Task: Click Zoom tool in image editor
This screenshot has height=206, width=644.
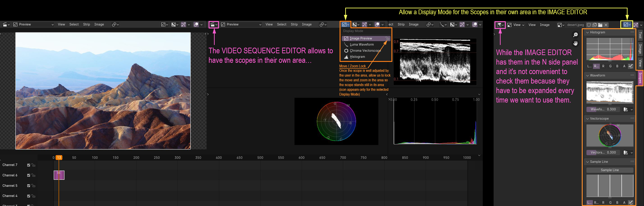Action: (575, 35)
